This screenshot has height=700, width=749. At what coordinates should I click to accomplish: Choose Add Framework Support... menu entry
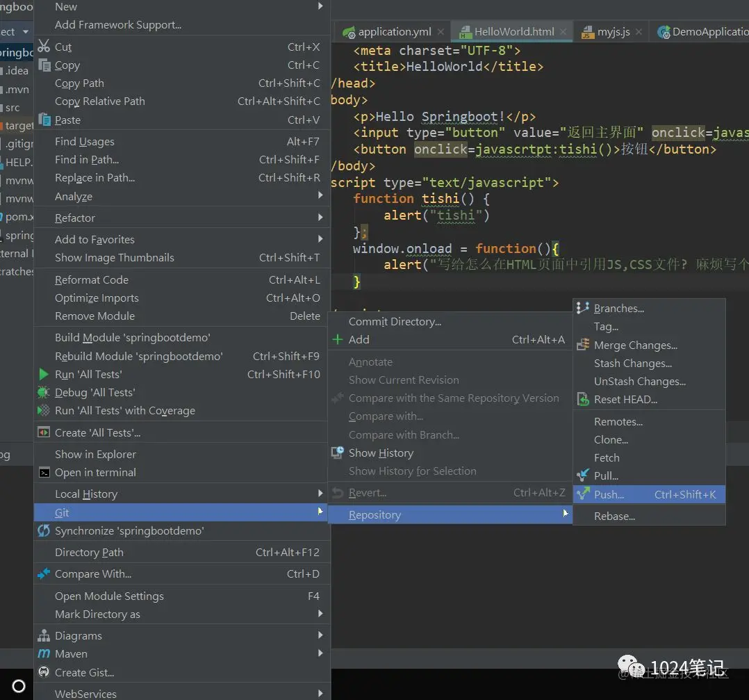(182, 25)
